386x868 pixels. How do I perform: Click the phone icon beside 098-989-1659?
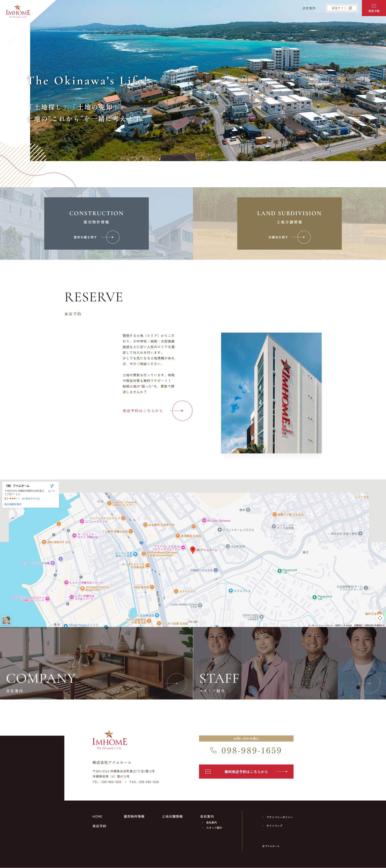[x=213, y=750]
